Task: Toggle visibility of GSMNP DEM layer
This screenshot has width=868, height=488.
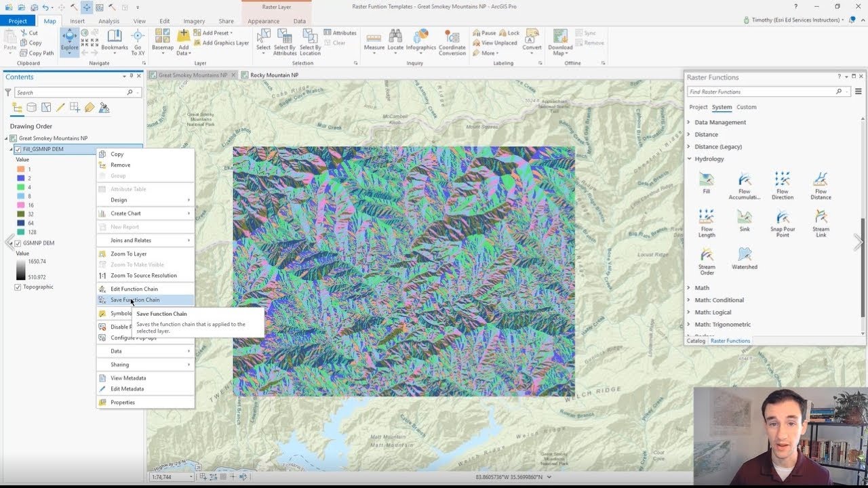Action: 18,243
